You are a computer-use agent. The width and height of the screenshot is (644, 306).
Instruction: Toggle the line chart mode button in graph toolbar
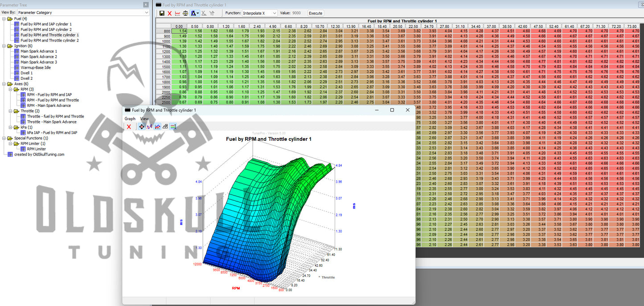tap(157, 126)
